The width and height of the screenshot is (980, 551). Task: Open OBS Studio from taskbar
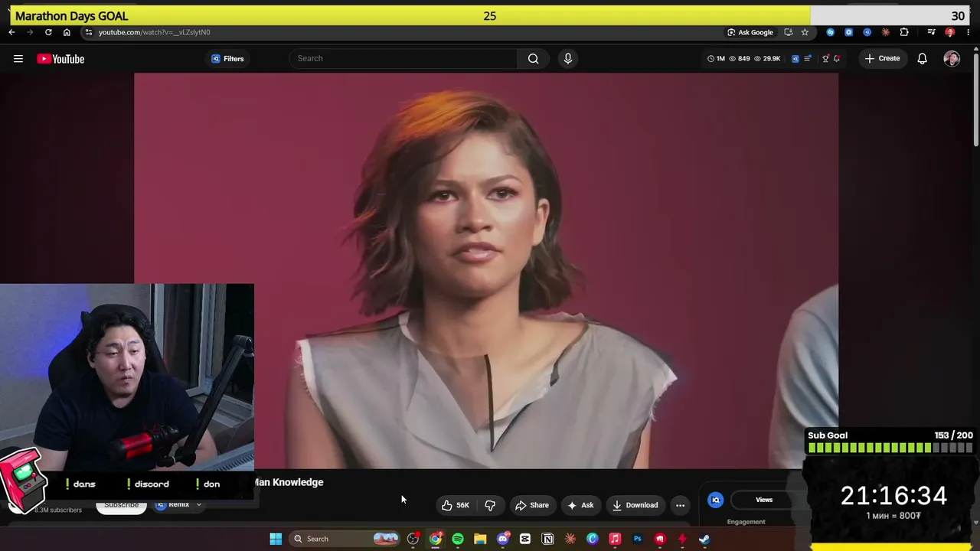[413, 539]
